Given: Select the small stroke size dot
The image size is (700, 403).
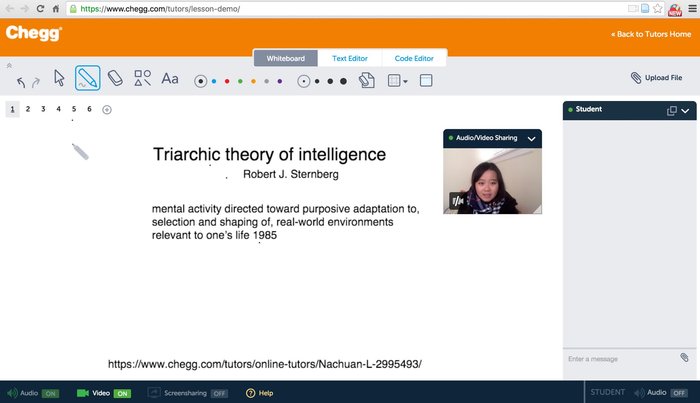Looking at the screenshot, I should point(317,81).
